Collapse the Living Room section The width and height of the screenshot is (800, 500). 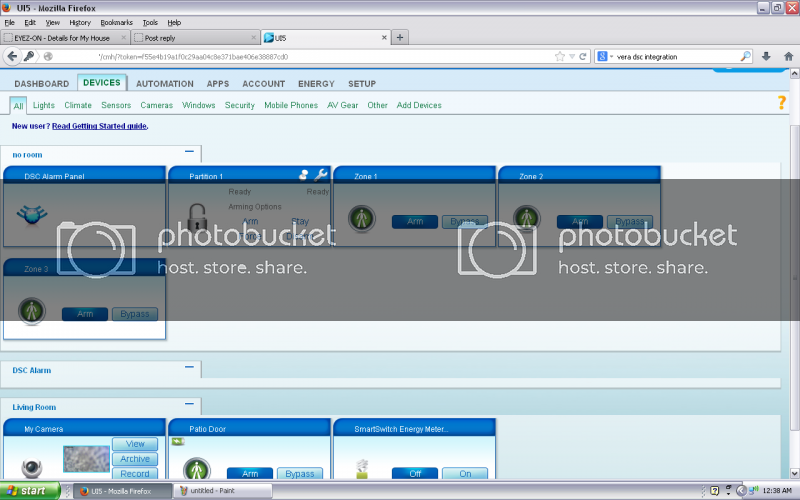tap(189, 404)
